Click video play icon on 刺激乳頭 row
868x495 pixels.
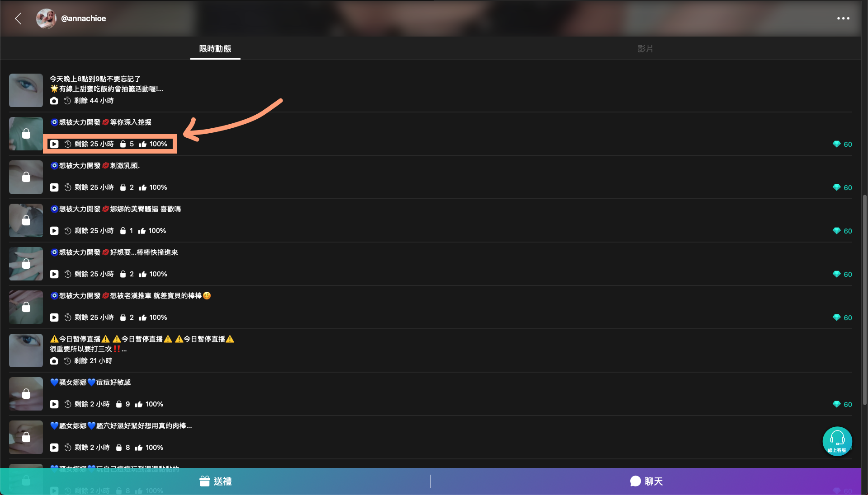54,187
